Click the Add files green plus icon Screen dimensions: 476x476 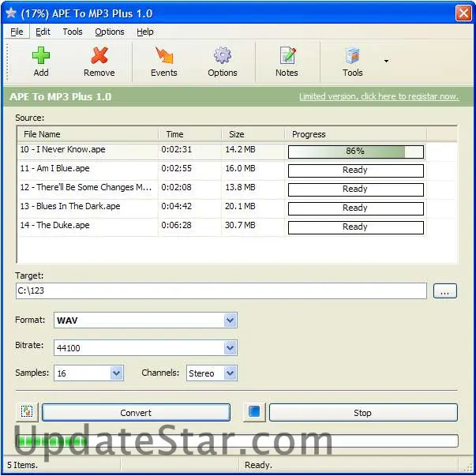(x=41, y=55)
